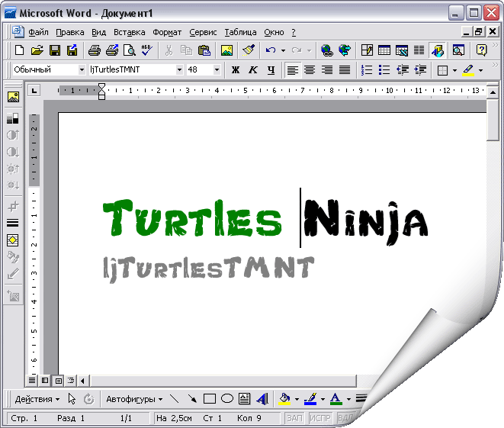This screenshot has height=428, width=504.
Task: Insert WordArt with the blue A icon
Action: (262, 399)
